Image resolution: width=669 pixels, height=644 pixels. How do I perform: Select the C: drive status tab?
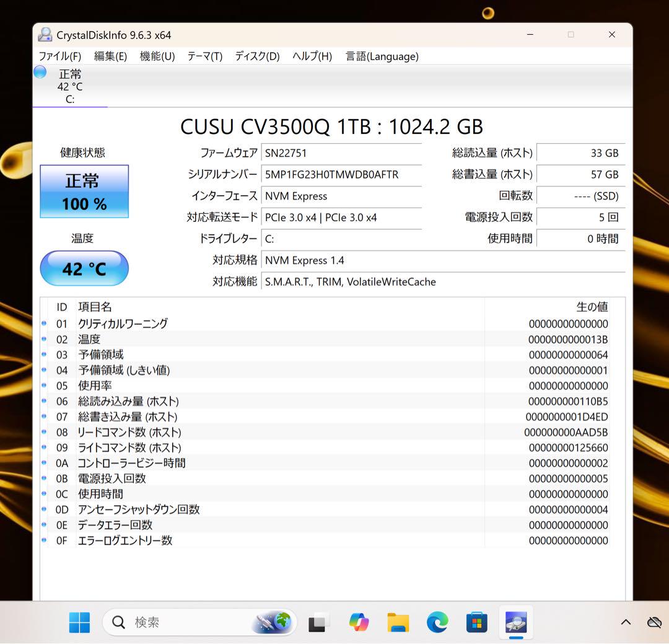click(70, 86)
